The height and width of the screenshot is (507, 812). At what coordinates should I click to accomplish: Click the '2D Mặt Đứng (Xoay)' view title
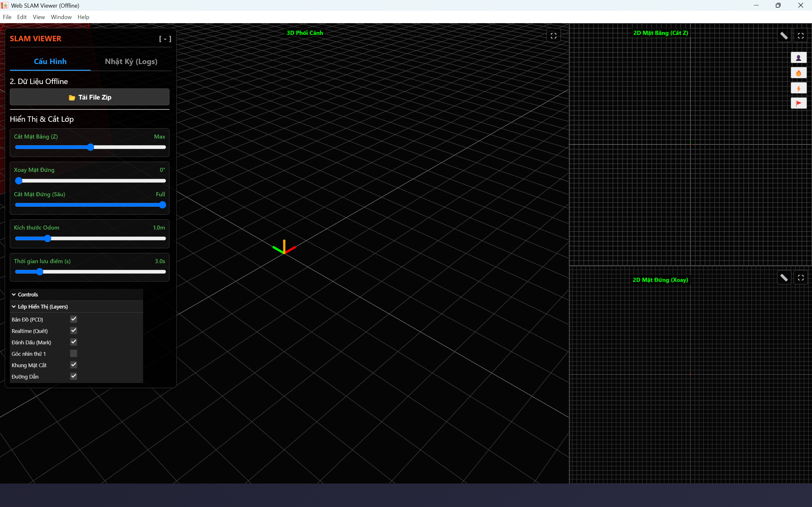660,280
